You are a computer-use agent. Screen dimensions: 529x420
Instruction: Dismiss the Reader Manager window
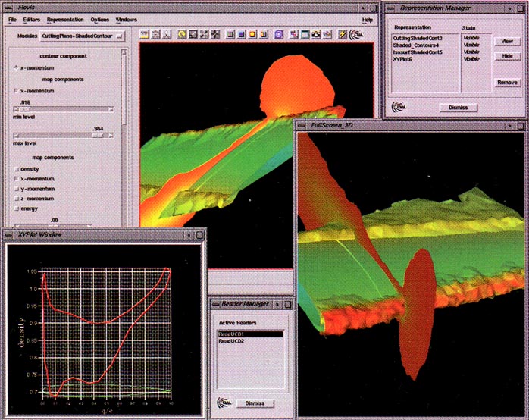(x=255, y=403)
